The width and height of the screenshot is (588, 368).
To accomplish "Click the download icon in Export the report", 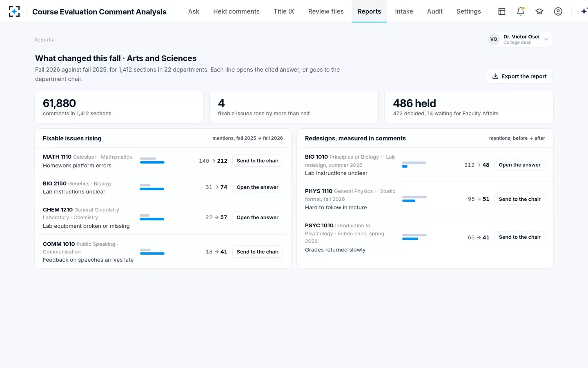I will tap(495, 76).
